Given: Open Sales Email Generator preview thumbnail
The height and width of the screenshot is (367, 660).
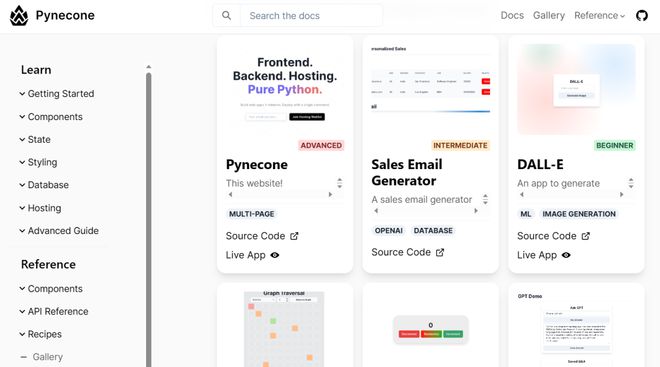Looking at the screenshot, I should 431,89.
